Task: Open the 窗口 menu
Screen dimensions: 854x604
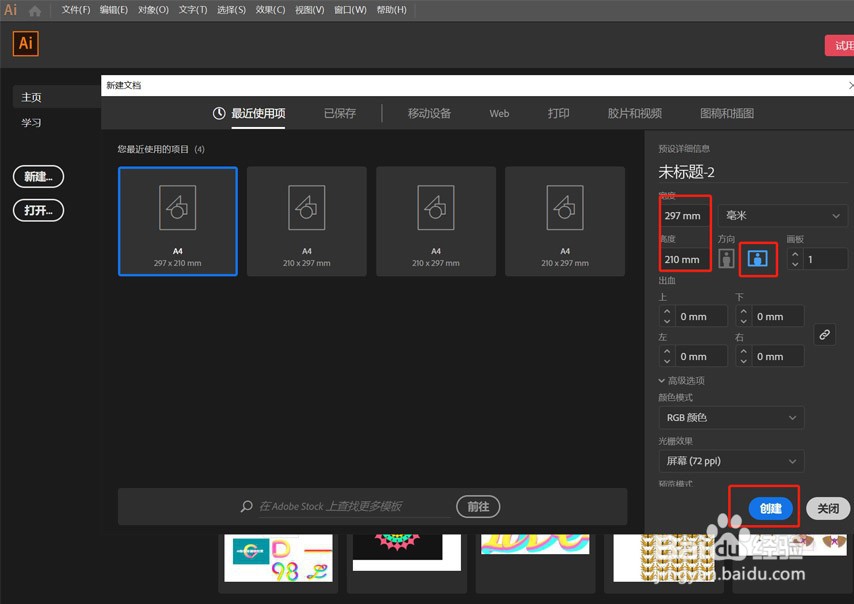Action: 349,10
